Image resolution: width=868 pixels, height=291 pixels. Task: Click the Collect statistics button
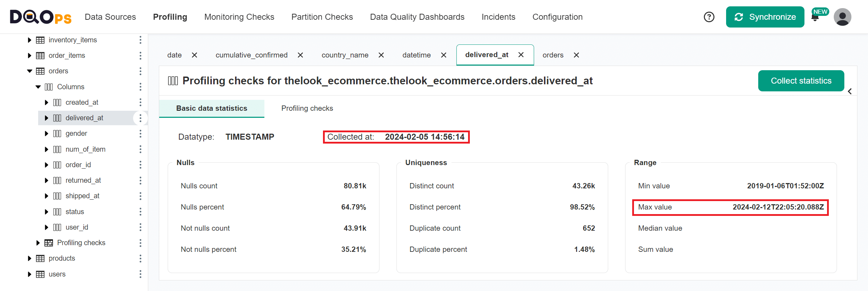coord(801,81)
